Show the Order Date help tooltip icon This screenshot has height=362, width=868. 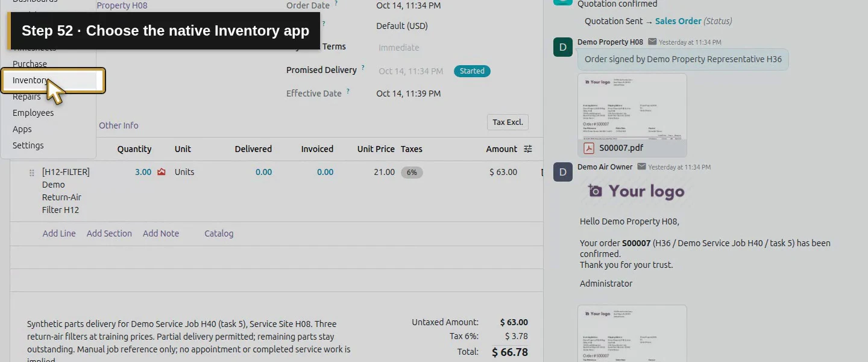point(336,4)
